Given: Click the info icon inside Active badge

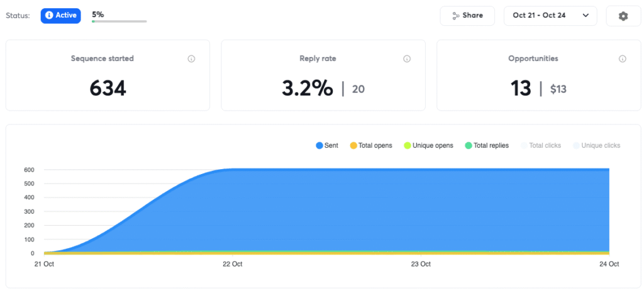Looking at the screenshot, I should point(49,15).
